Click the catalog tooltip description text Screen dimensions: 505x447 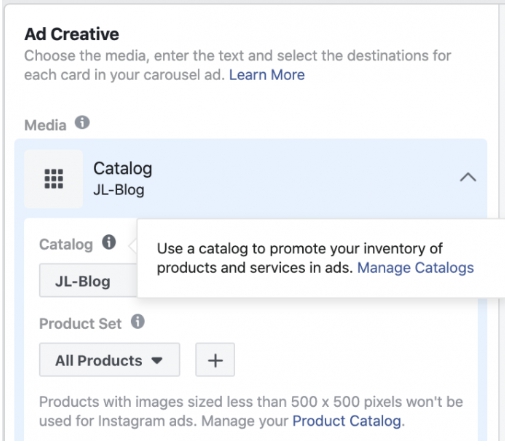click(x=315, y=258)
